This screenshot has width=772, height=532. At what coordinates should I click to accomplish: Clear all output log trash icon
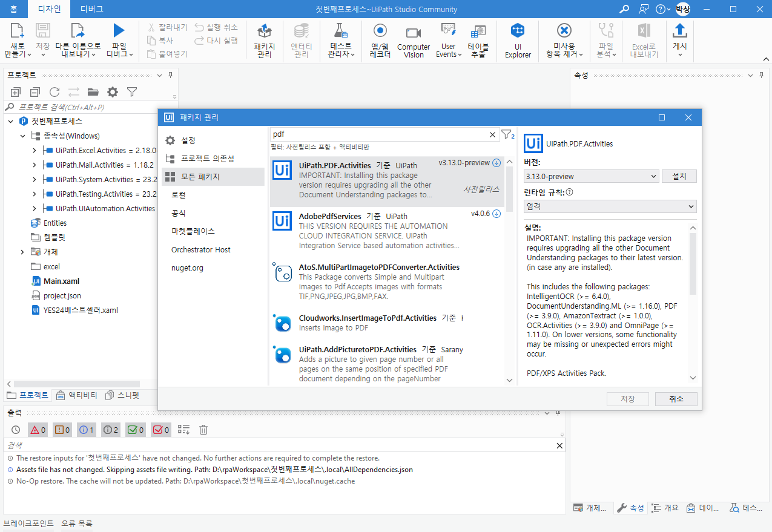(203, 430)
